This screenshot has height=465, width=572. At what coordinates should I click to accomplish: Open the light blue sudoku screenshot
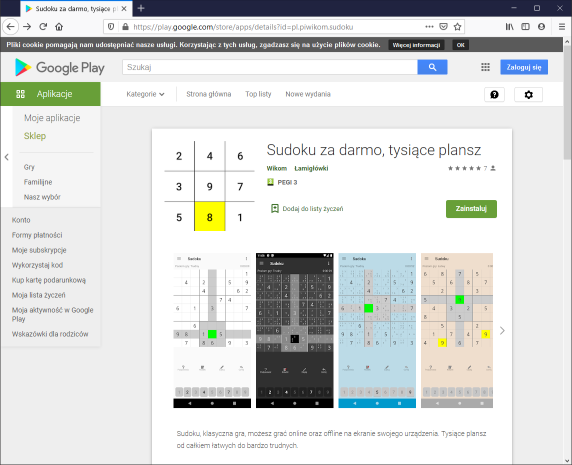point(377,330)
